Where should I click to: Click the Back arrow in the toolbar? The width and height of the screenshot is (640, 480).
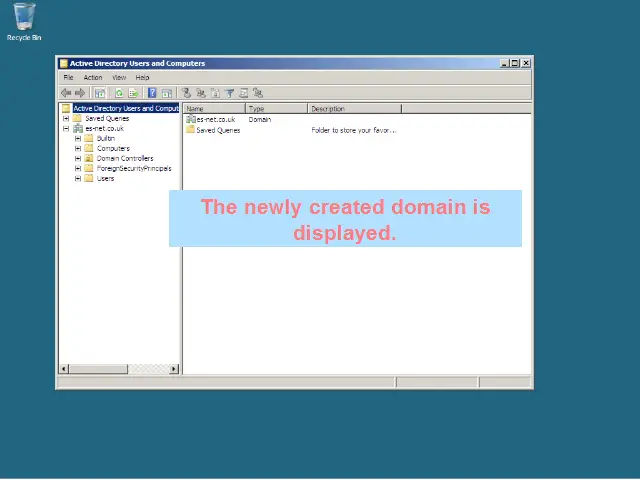pos(66,93)
